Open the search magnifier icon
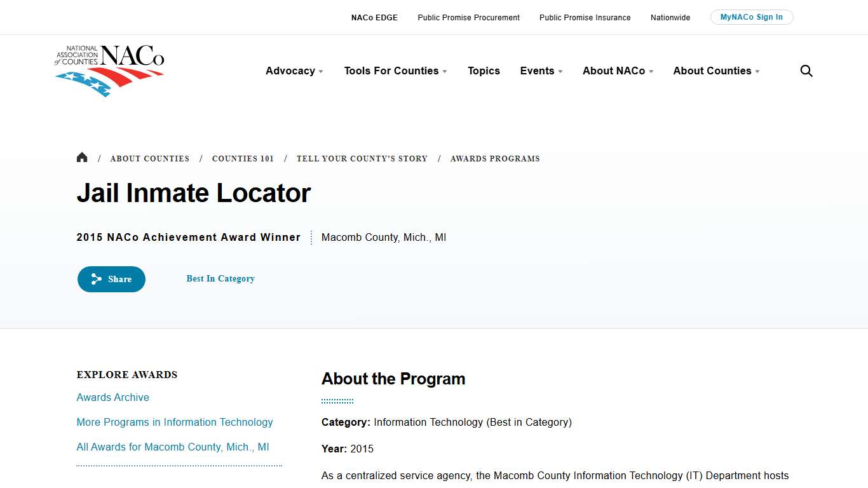868x488 pixels. pos(806,71)
